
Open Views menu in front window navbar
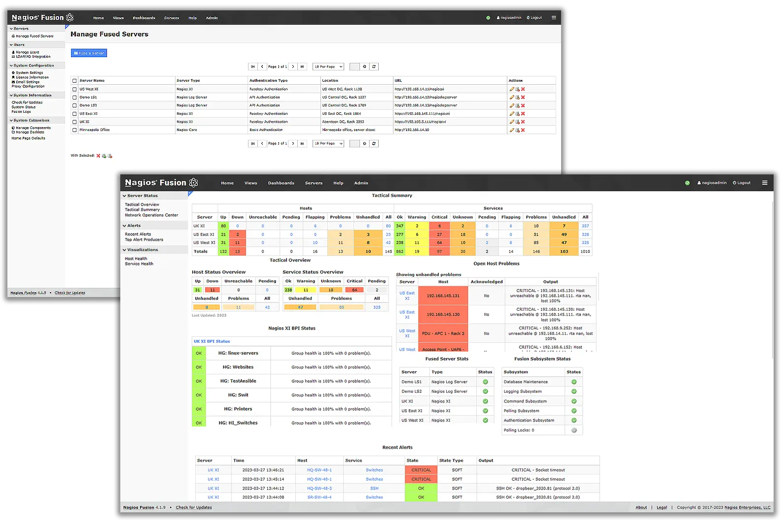pyautogui.click(x=251, y=183)
